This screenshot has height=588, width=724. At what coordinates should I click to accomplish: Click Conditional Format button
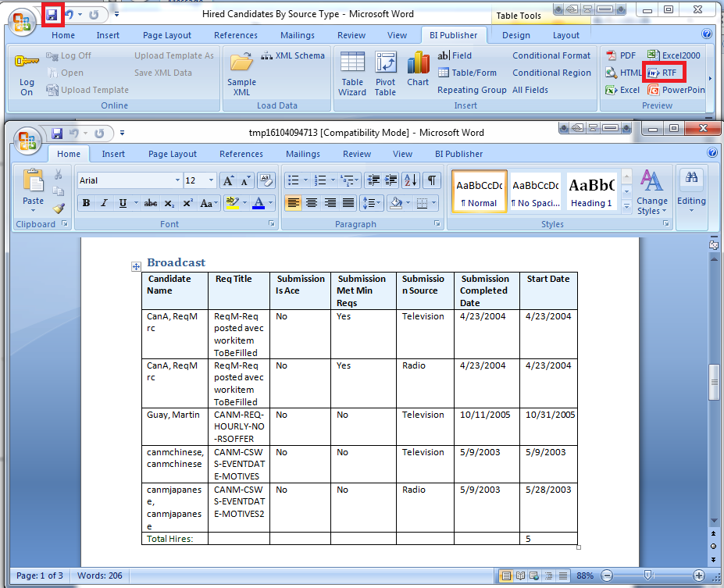(551, 55)
